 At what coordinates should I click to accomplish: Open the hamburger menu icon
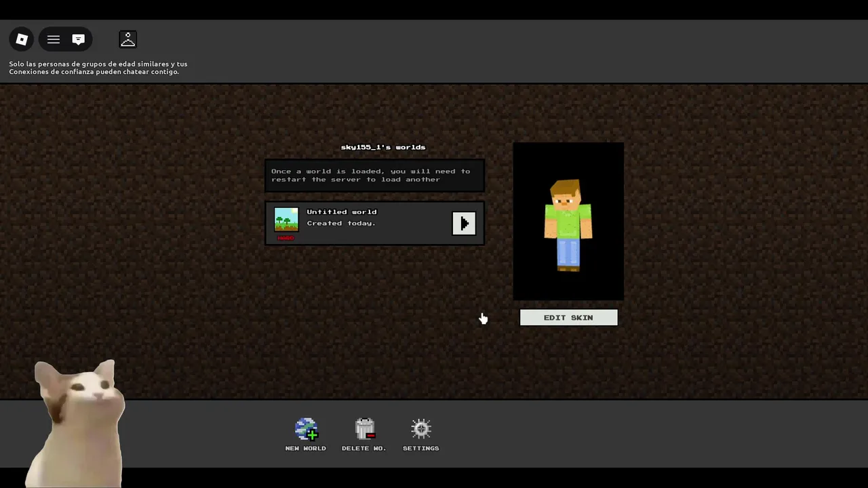point(54,39)
